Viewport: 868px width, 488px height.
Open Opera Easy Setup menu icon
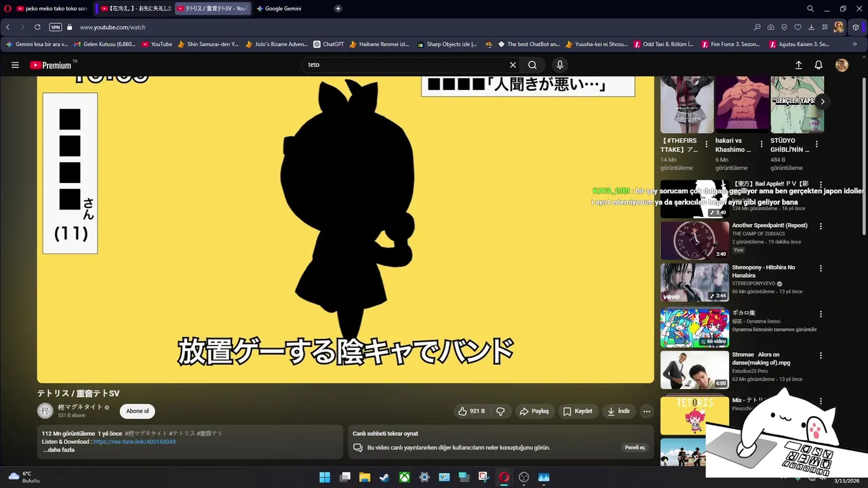pos(825,27)
